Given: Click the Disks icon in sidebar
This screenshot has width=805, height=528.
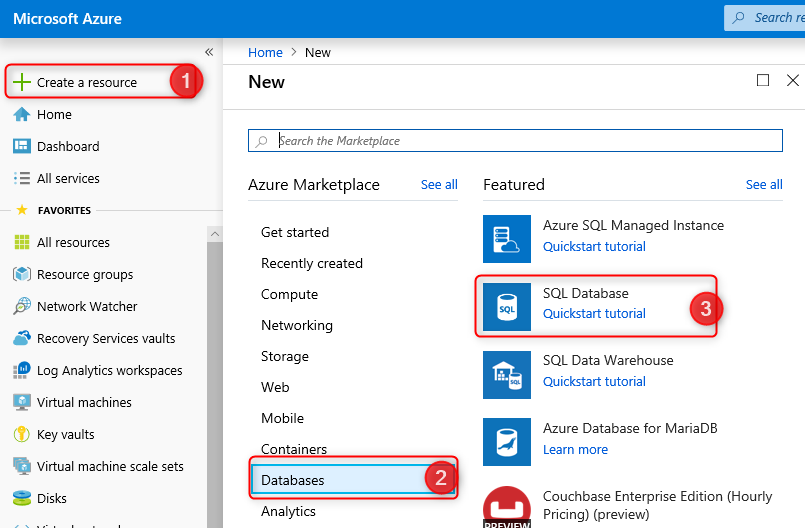Looking at the screenshot, I should (22, 498).
